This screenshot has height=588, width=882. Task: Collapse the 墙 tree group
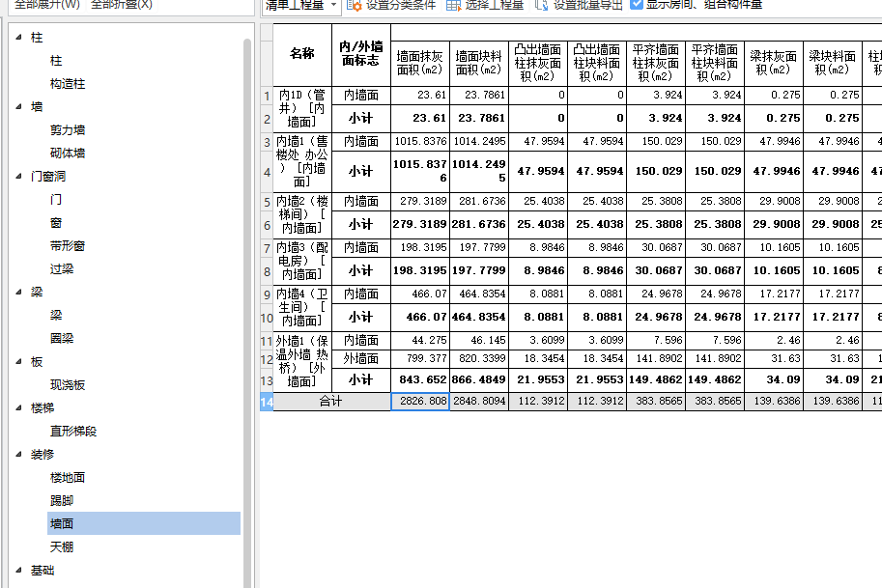pos(18,106)
